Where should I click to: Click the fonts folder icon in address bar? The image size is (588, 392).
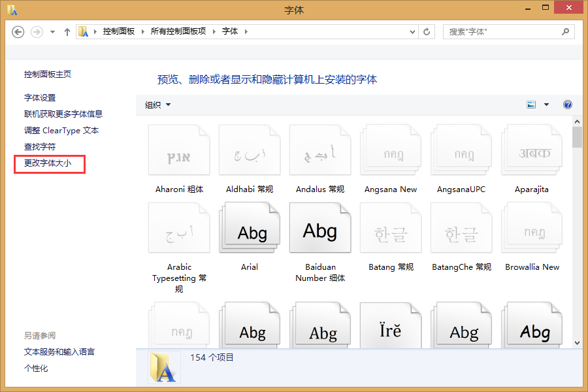pyautogui.click(x=83, y=31)
